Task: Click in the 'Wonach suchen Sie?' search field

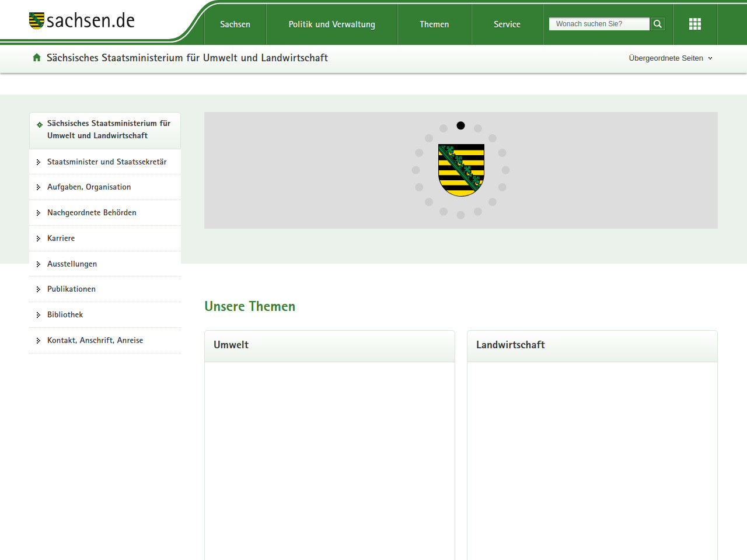Action: (x=598, y=24)
